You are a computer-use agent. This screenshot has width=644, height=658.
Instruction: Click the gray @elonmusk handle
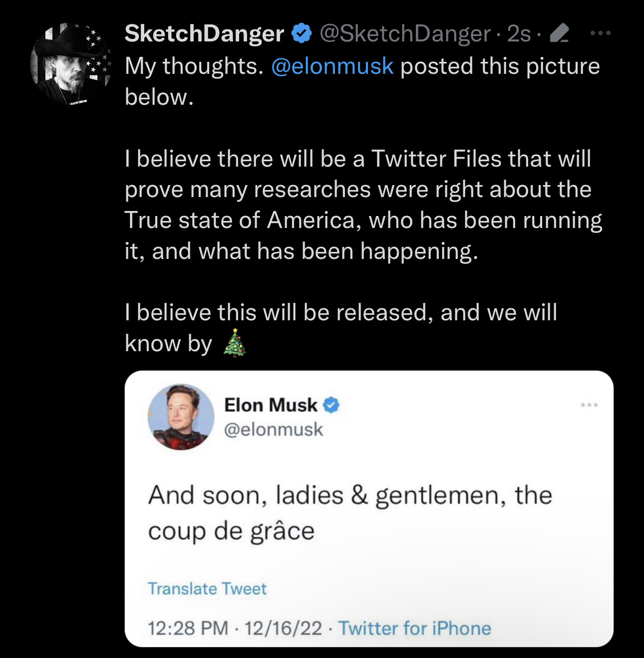[274, 430]
